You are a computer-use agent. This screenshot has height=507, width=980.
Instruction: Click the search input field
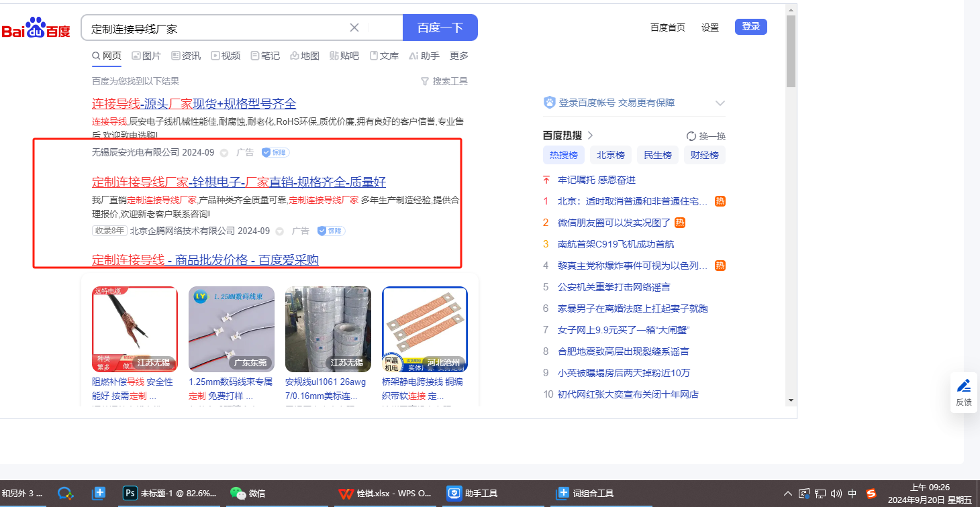pos(215,28)
